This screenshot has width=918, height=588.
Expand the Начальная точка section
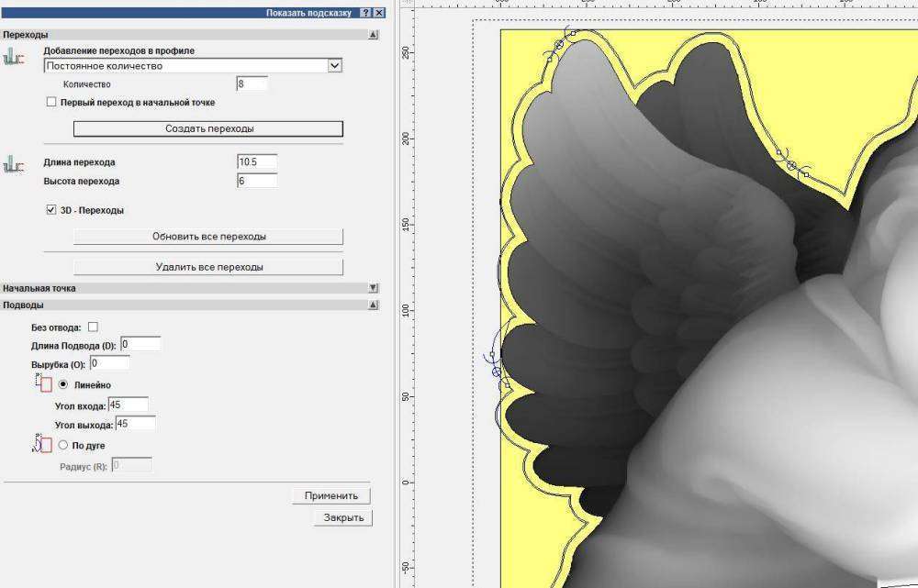(373, 288)
